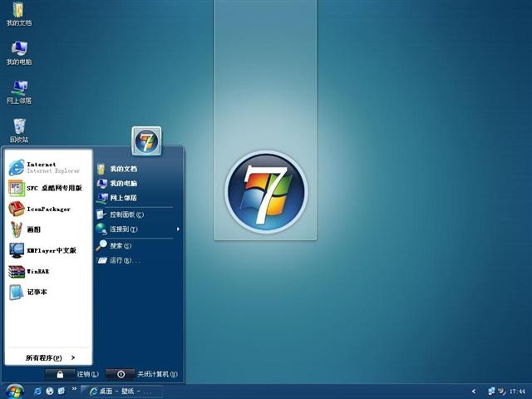Open the 我的文档 desktop icon
The height and width of the screenshot is (399, 532).
tap(19, 14)
